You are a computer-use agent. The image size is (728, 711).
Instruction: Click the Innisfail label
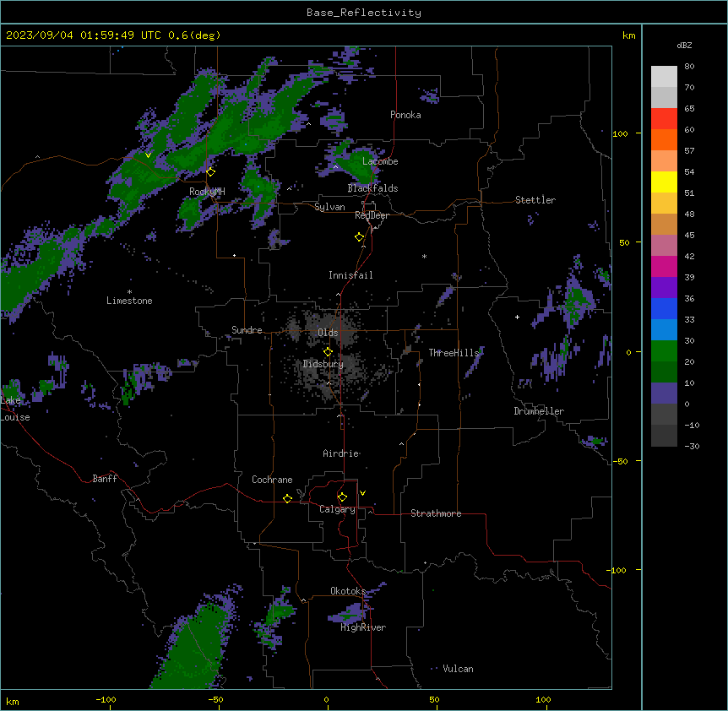(350, 275)
